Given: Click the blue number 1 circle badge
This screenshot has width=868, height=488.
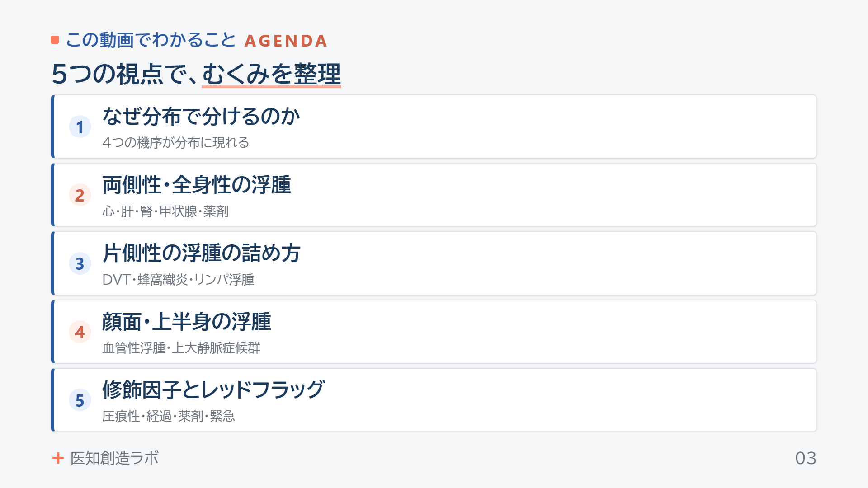Looking at the screenshot, I should pyautogui.click(x=80, y=127).
